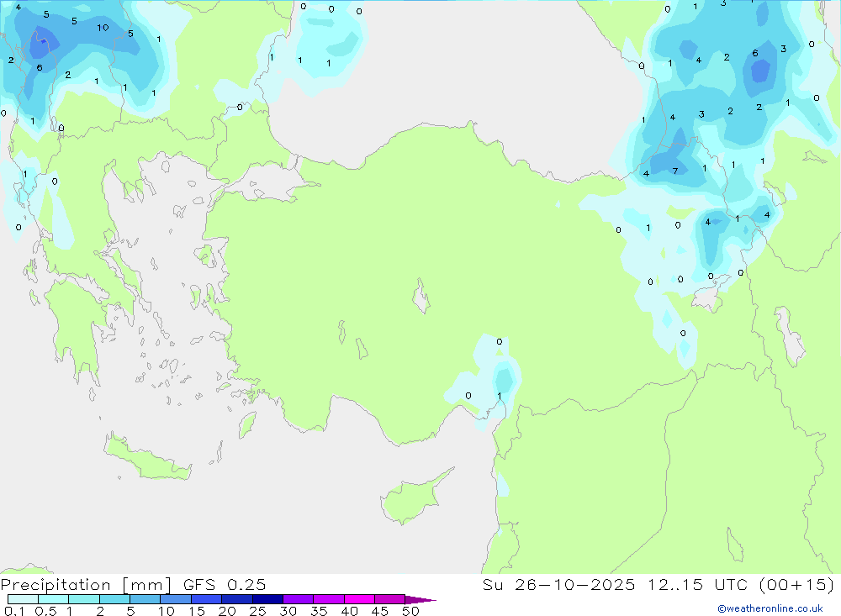Click the 20–25 mm legend color box

pyautogui.click(x=236, y=599)
